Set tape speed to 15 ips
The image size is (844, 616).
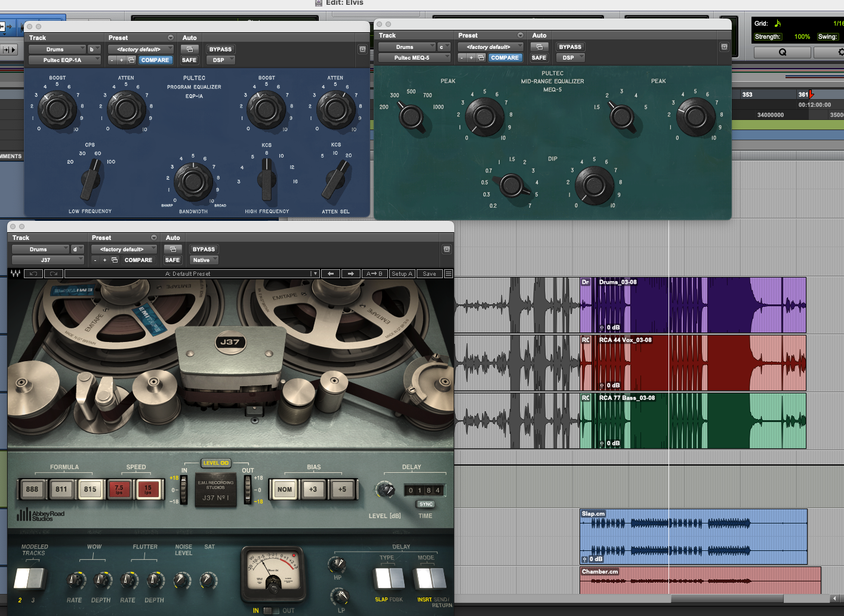148,489
